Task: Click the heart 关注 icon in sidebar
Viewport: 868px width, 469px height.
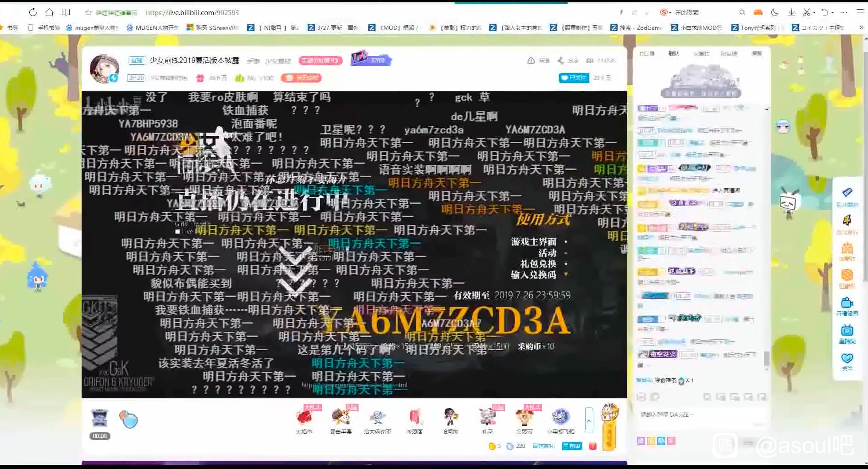Action: (x=847, y=358)
